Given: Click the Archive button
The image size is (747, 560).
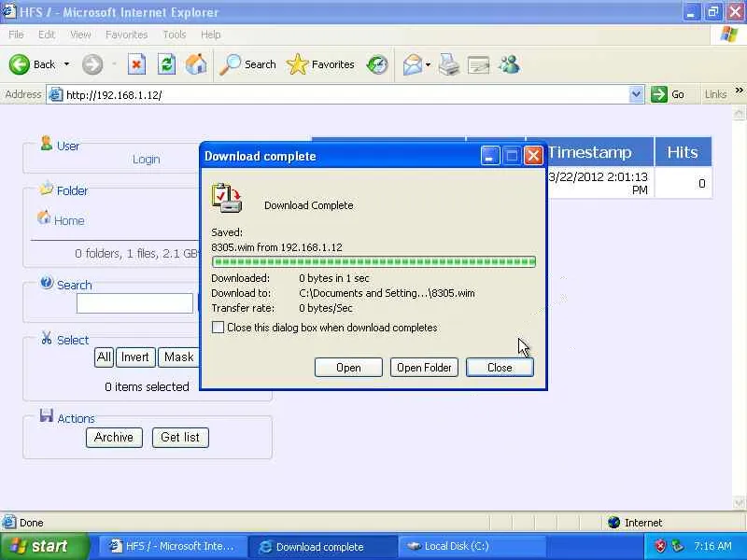Looking at the screenshot, I should coord(114,437).
